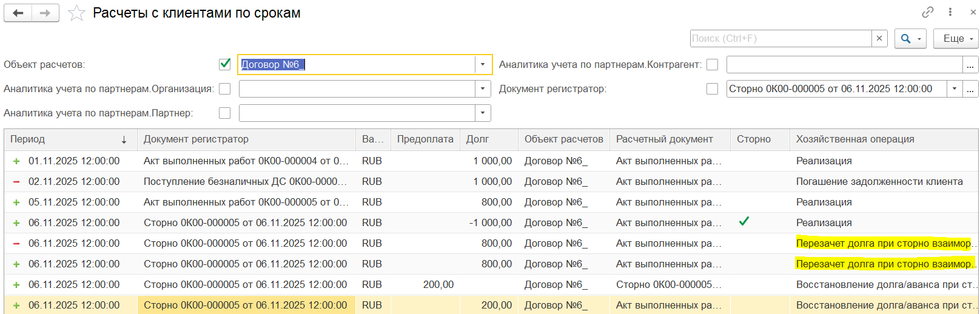Click the copy link icon
Image resolution: width=980 pixels, height=314 pixels.
click(927, 12)
